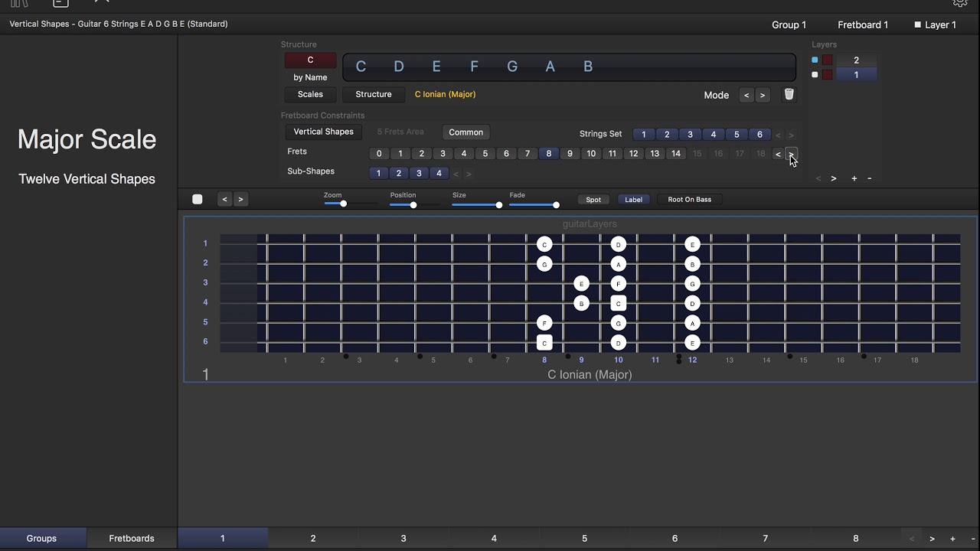Switch to the Groups tab
This screenshot has width=980, height=551.
41,539
